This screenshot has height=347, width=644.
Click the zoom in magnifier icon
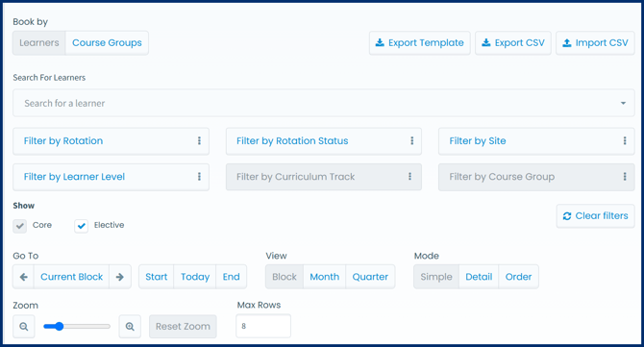click(130, 327)
